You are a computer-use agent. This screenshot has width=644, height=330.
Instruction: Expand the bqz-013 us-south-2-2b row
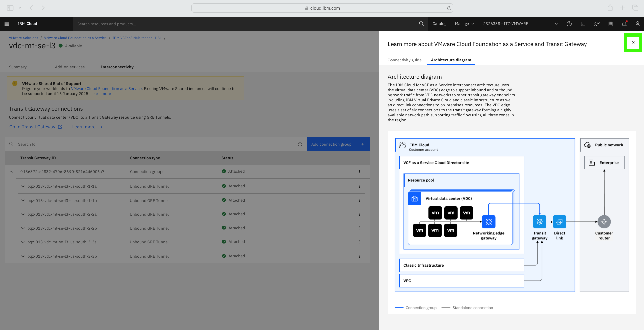pos(23,228)
